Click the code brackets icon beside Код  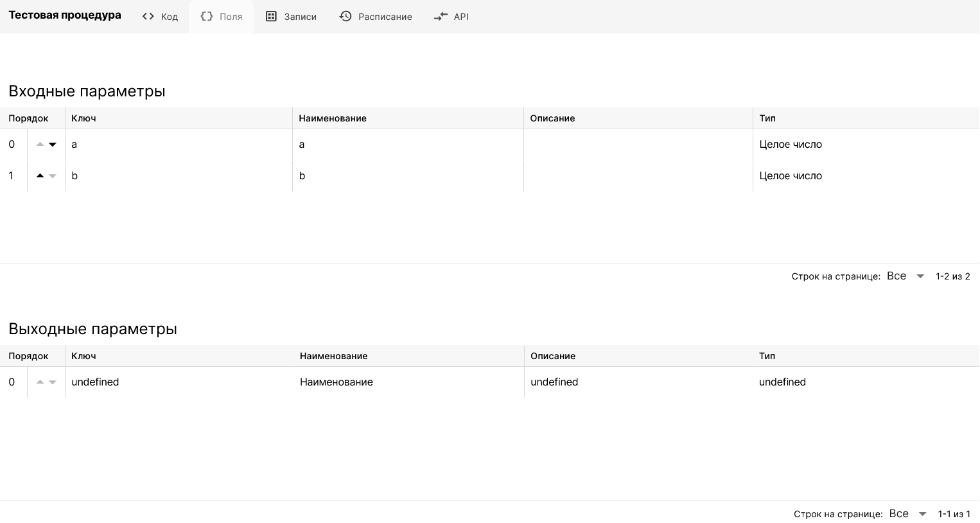148,17
